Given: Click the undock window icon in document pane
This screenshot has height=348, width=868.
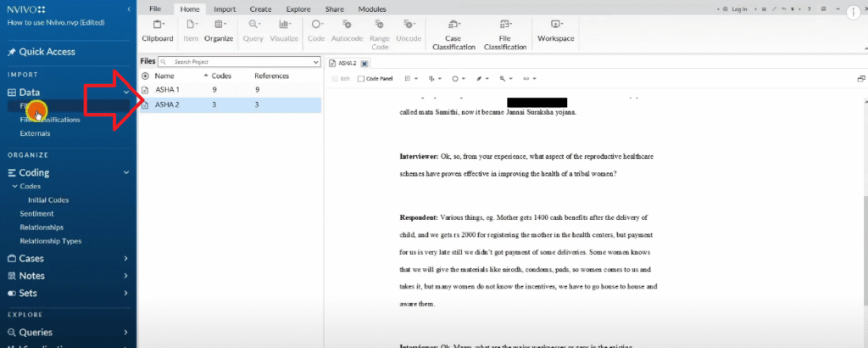Looking at the screenshot, I should [x=861, y=79].
